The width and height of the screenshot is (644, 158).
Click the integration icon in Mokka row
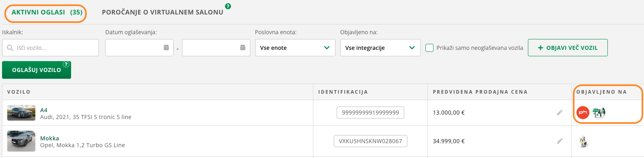tap(583, 142)
